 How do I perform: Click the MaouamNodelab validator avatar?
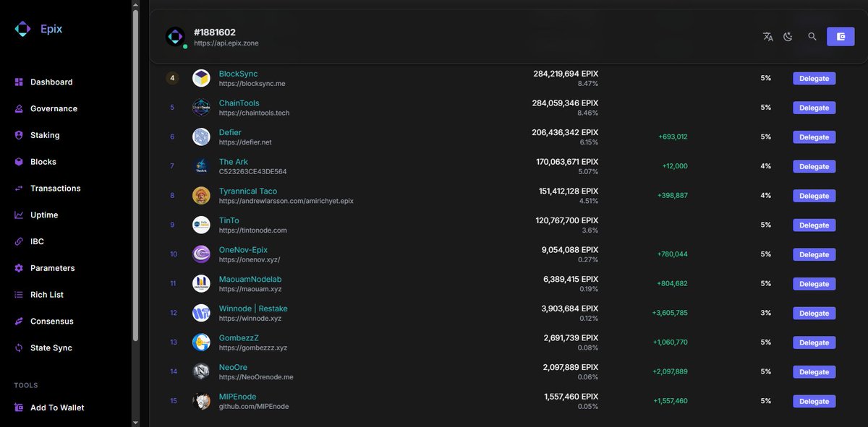tap(201, 284)
